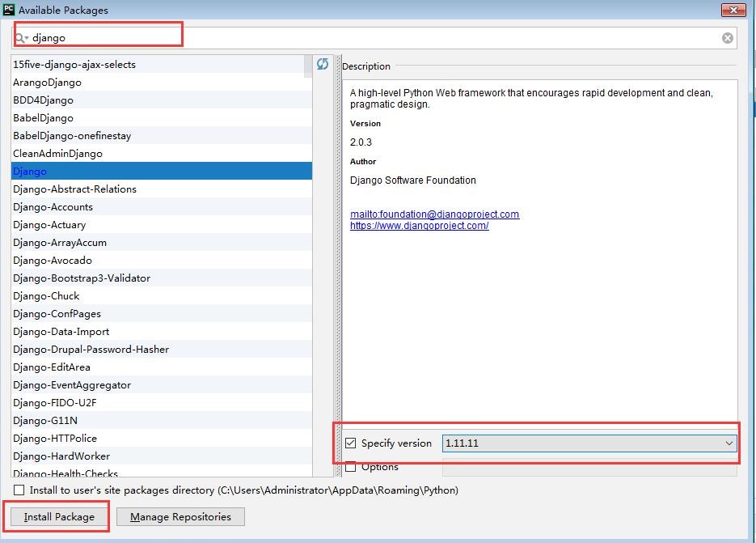This screenshot has width=756, height=543.
Task: Select the Django-Accounts package
Action: click(x=162, y=206)
